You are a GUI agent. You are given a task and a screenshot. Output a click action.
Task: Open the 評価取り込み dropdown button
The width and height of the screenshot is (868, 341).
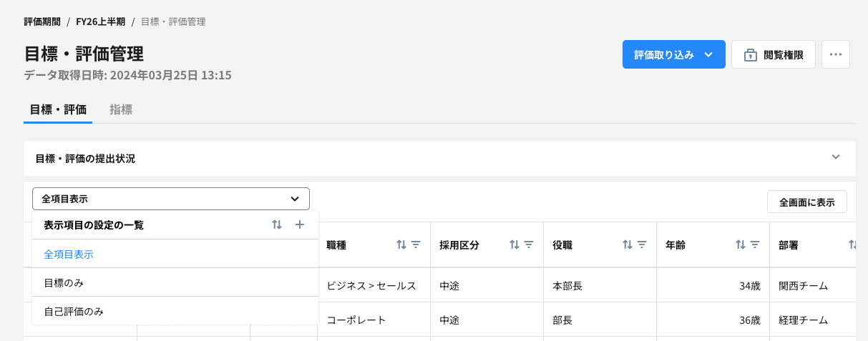673,54
